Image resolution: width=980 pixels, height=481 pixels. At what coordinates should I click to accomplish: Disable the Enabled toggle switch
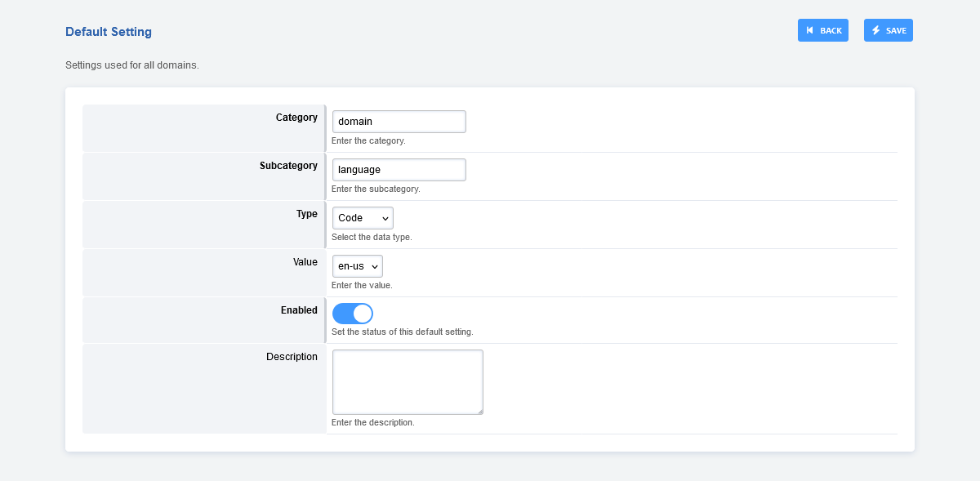352,314
